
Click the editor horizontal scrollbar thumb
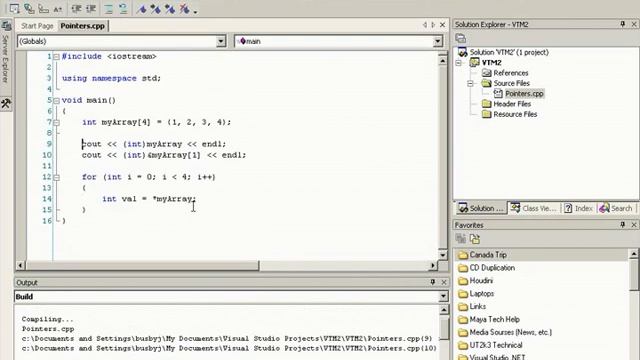142,266
